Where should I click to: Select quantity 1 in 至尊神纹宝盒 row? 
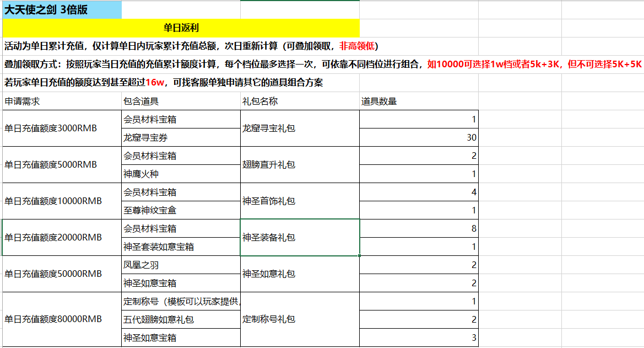(x=419, y=210)
